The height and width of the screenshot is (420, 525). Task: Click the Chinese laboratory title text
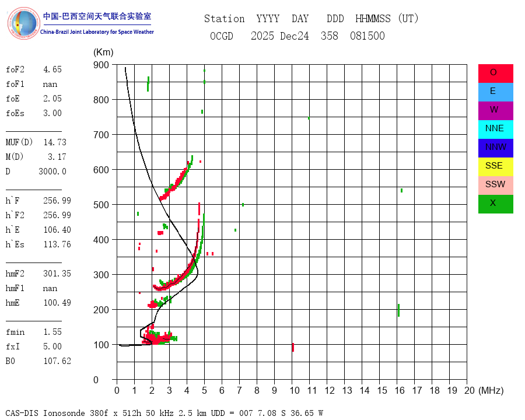(97, 16)
